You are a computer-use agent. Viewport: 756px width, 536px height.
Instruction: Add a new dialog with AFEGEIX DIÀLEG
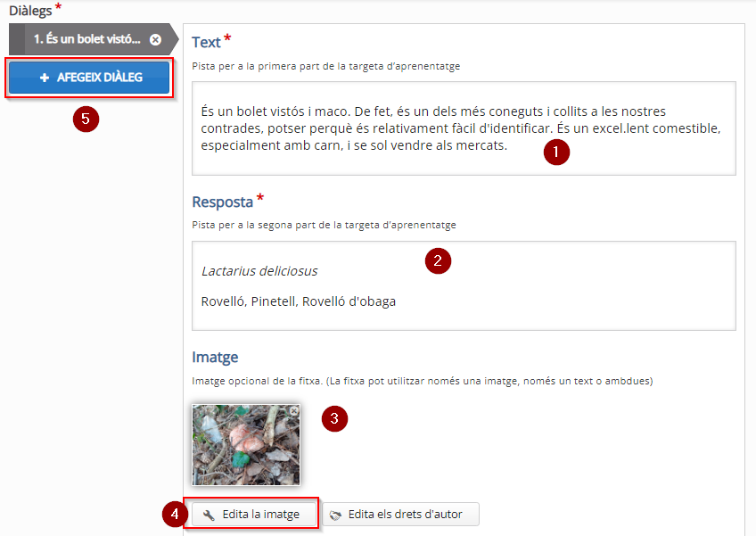(x=89, y=78)
